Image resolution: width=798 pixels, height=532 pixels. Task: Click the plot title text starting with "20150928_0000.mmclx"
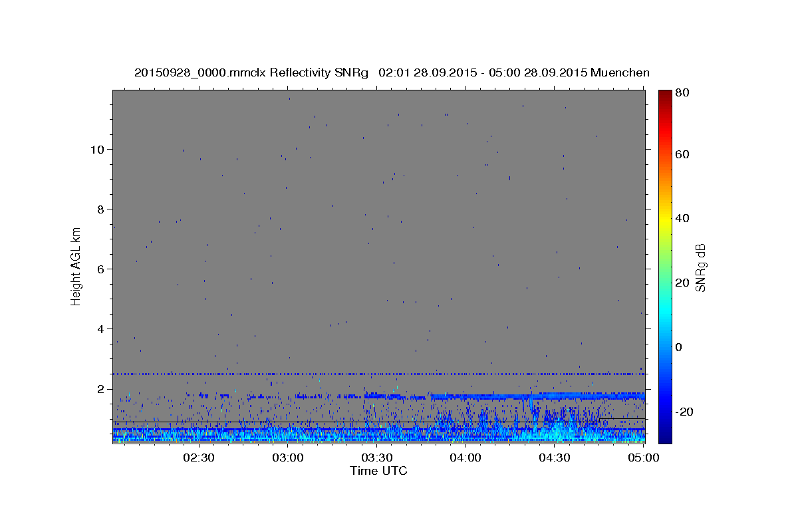tap(392, 72)
